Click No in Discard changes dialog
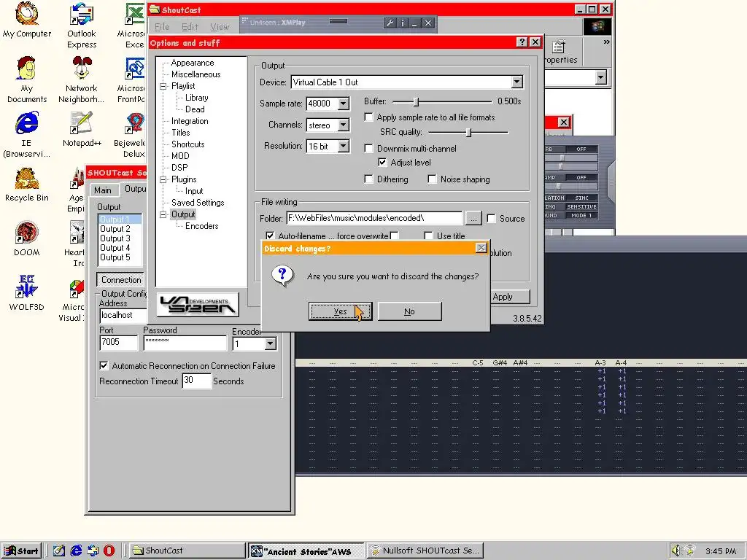Viewport: 747px width, 560px height. point(410,311)
